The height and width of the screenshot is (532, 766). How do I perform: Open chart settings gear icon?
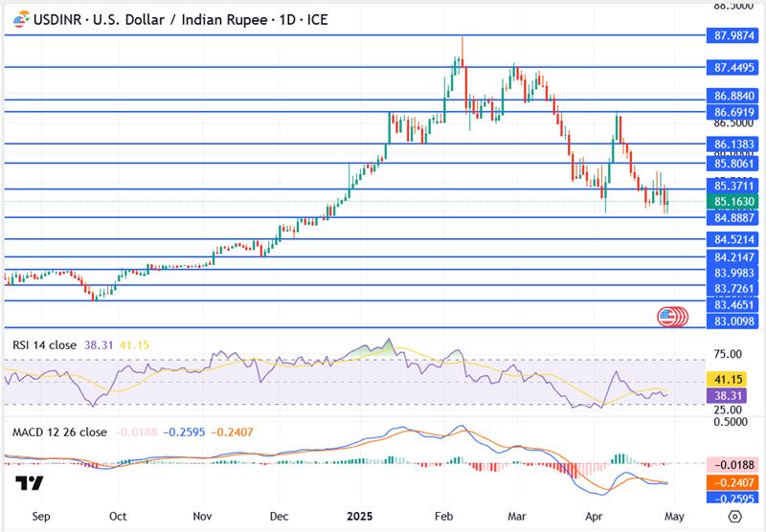[x=734, y=516]
